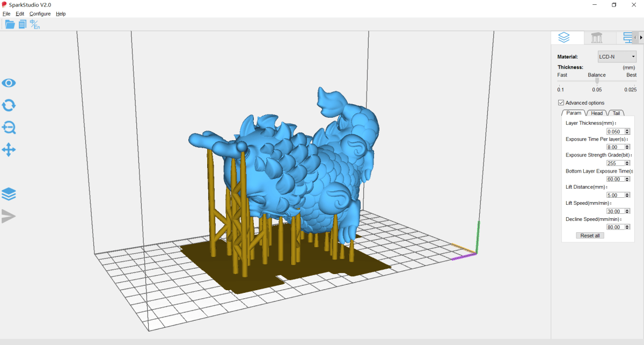644x345 pixels.
Task: Select the Rotate tool
Action: (9, 105)
